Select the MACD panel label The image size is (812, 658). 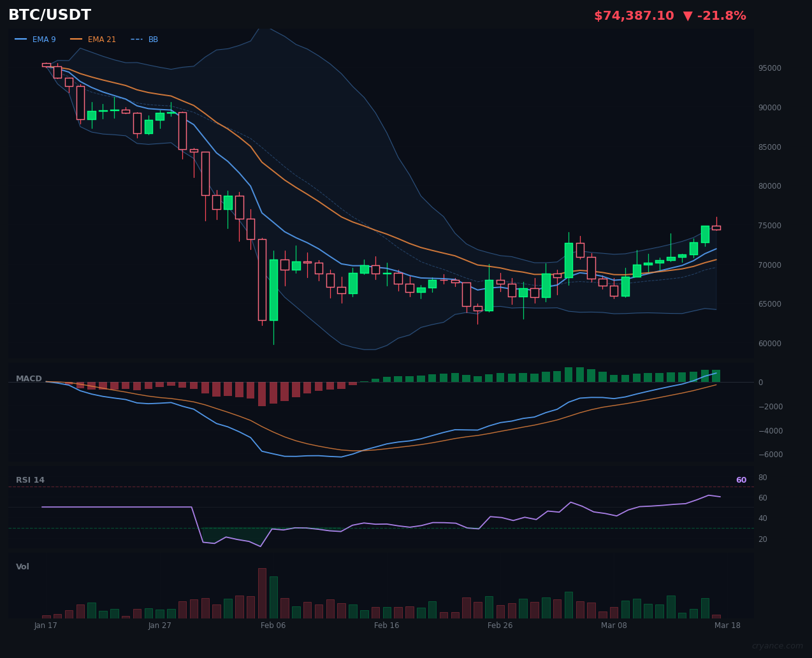tap(29, 379)
